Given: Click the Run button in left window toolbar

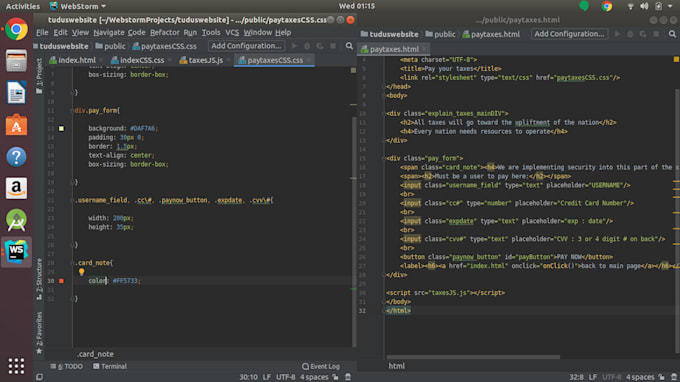Looking at the screenshot, I should click(294, 46).
